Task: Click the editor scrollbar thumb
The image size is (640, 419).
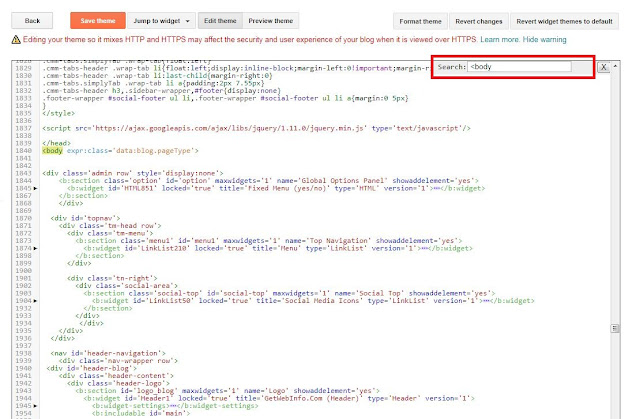Action: [x=615, y=328]
